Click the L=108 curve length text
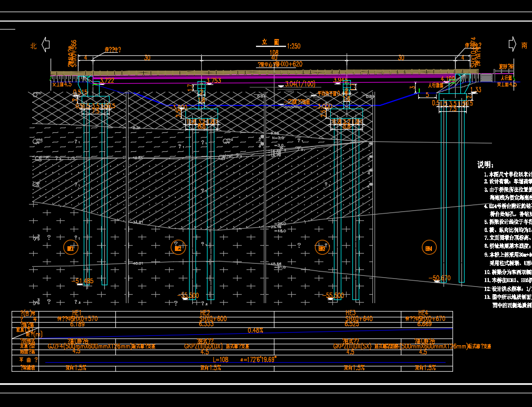 (x=221, y=360)
